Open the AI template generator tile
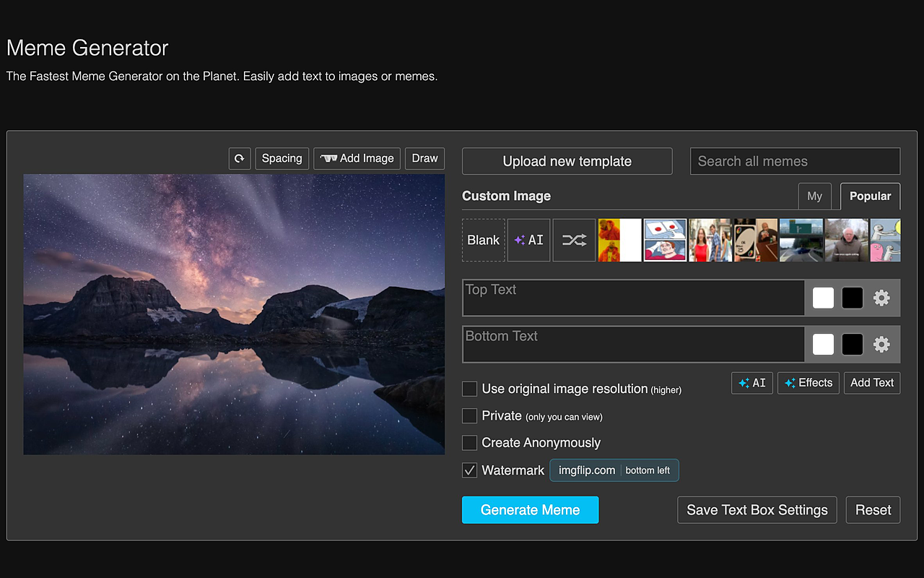Image resolution: width=924 pixels, height=578 pixels. (x=529, y=240)
